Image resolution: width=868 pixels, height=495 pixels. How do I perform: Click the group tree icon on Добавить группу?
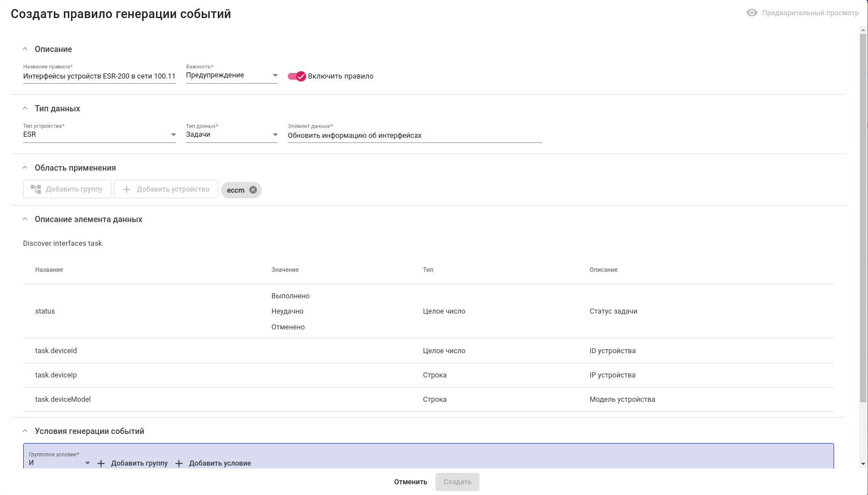(36, 189)
